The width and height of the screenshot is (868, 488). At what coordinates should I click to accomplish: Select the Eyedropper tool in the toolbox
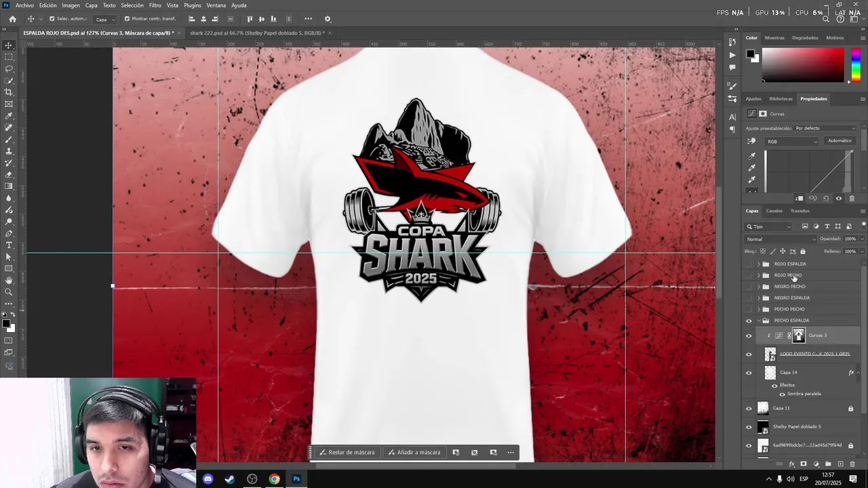tap(9, 116)
